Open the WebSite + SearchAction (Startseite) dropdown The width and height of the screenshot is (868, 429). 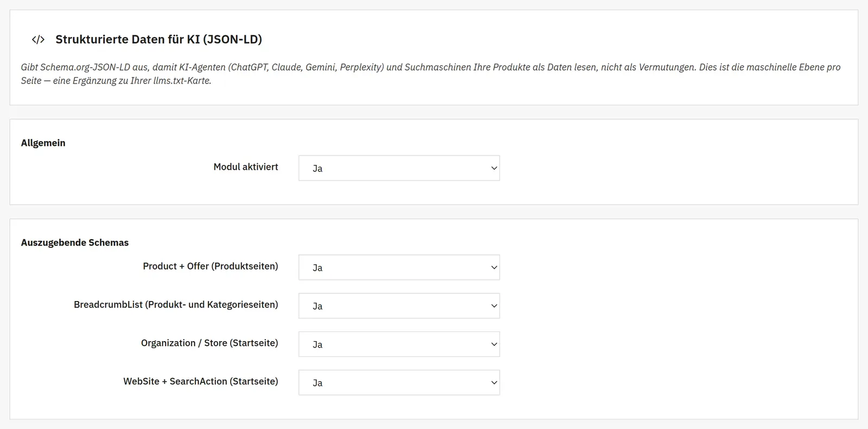pos(399,383)
